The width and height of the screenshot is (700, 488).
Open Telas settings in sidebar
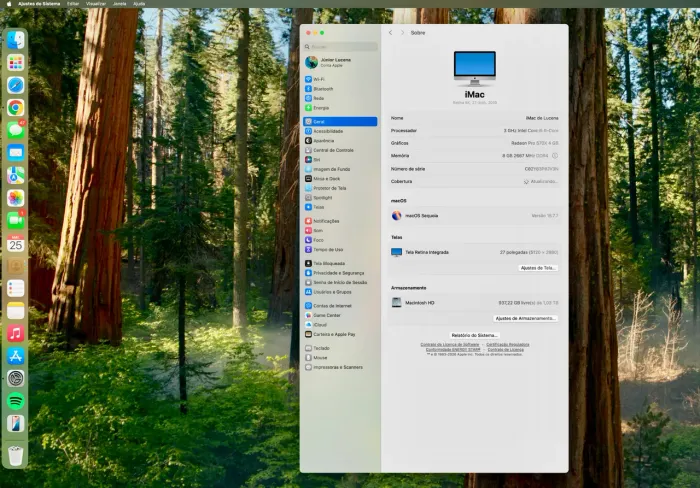tap(340, 207)
